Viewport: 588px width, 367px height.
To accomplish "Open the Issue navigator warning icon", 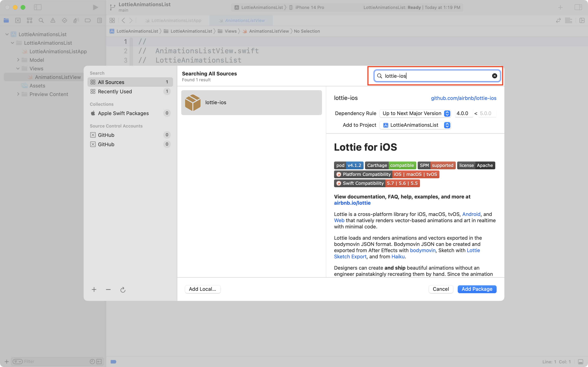I will point(53,21).
